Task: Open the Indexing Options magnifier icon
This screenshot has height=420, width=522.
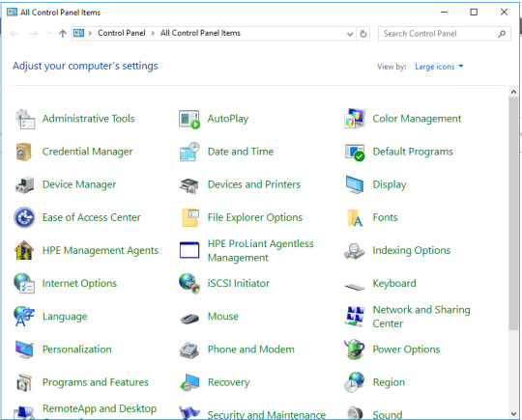Action: point(354,251)
